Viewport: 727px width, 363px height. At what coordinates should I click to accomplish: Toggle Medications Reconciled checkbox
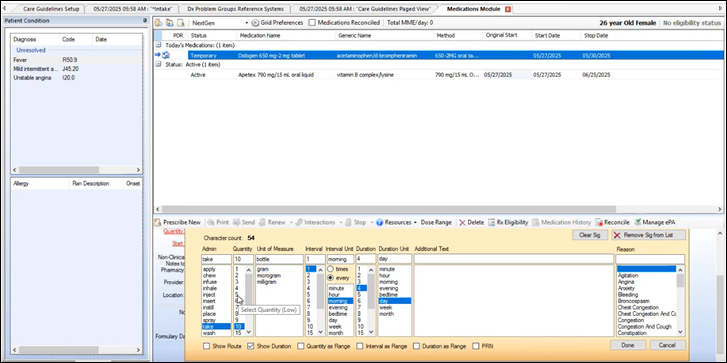(x=312, y=23)
